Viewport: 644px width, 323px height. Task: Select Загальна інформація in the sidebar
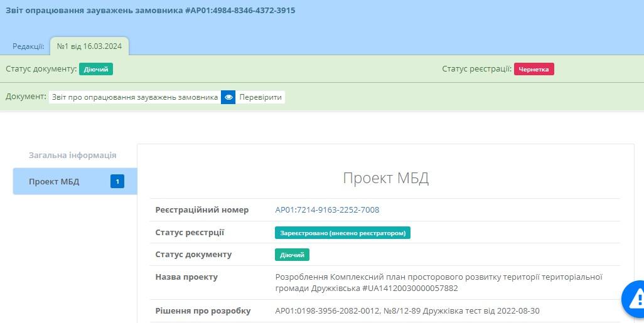pyautogui.click(x=72, y=155)
